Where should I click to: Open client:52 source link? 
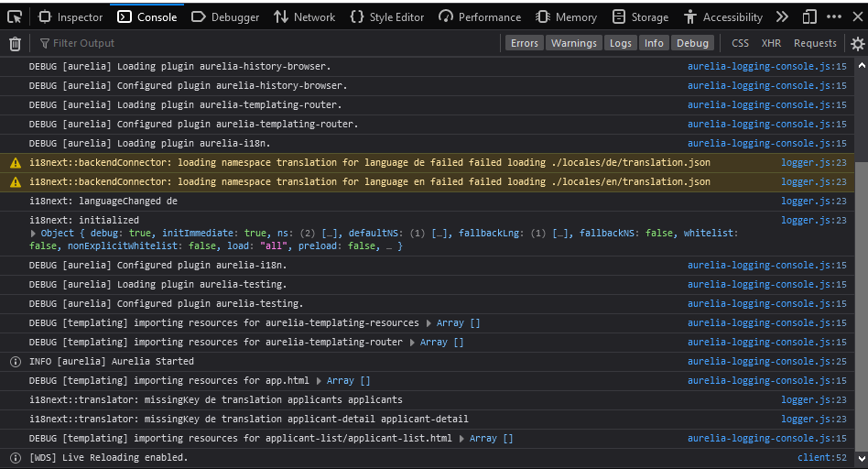coord(822,457)
